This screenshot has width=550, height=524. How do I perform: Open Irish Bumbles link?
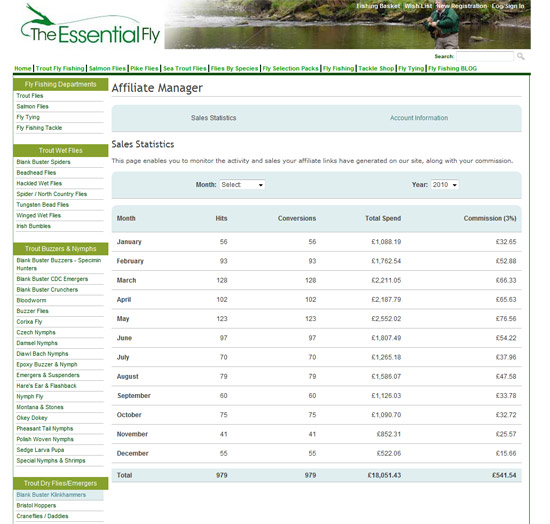pyautogui.click(x=33, y=226)
